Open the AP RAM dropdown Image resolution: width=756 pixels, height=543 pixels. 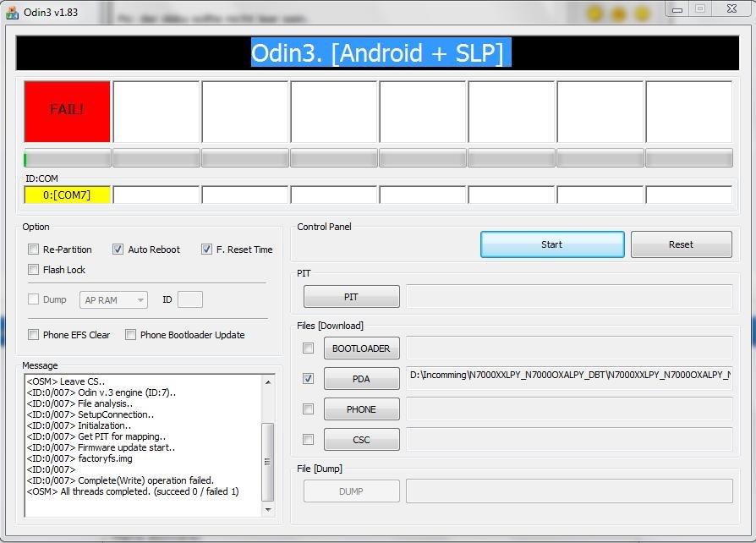pyautogui.click(x=113, y=300)
